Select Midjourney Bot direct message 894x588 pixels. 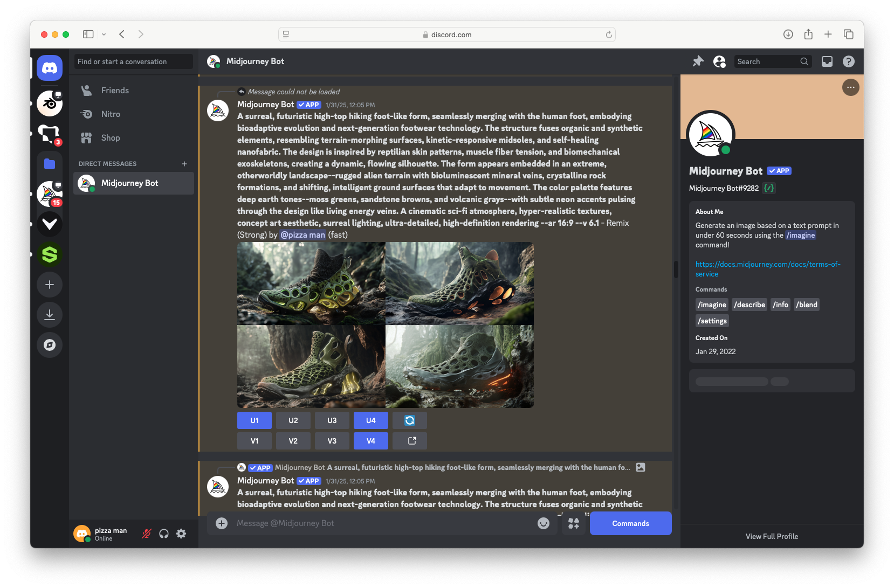134,183
